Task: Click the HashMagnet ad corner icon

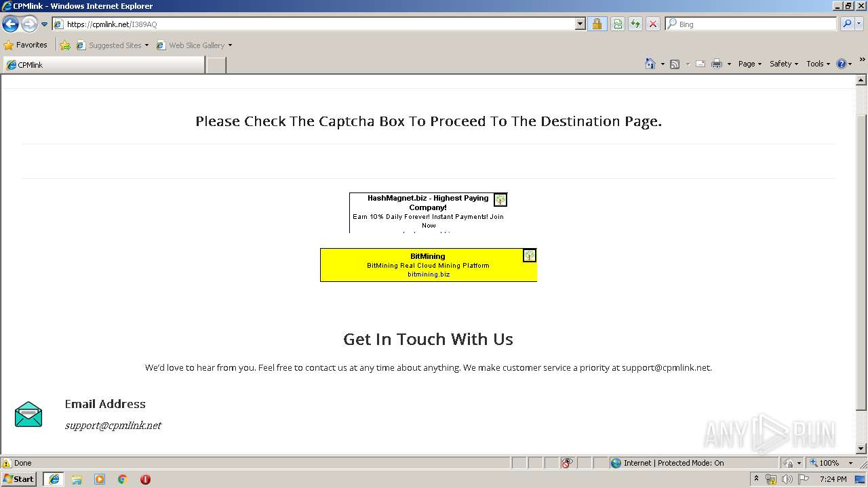Action: click(500, 200)
